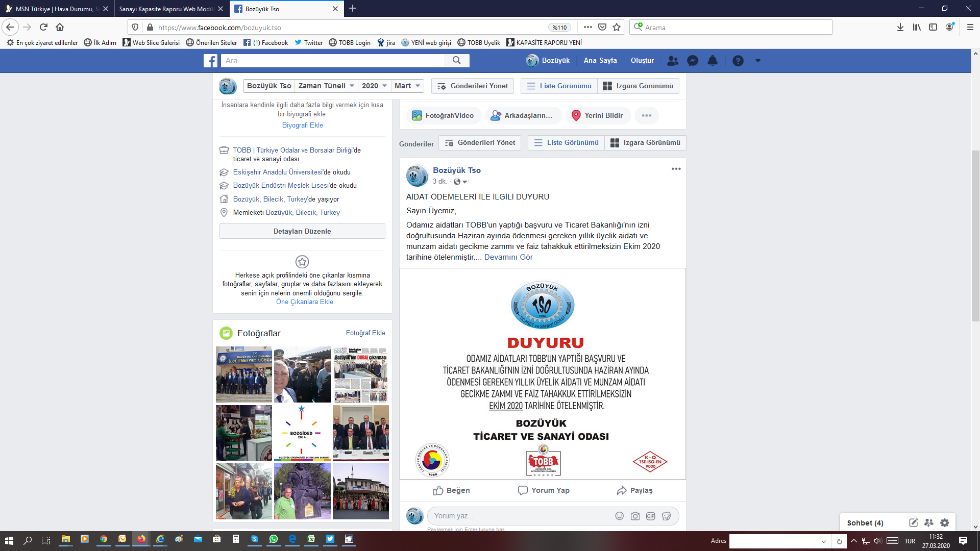Click Yorum Yap on the post
The image size is (980, 551).
point(544,490)
